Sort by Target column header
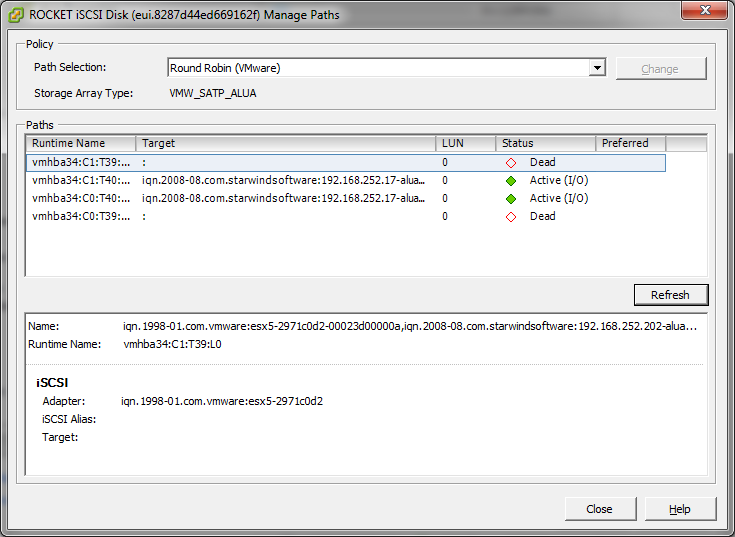 (285, 143)
